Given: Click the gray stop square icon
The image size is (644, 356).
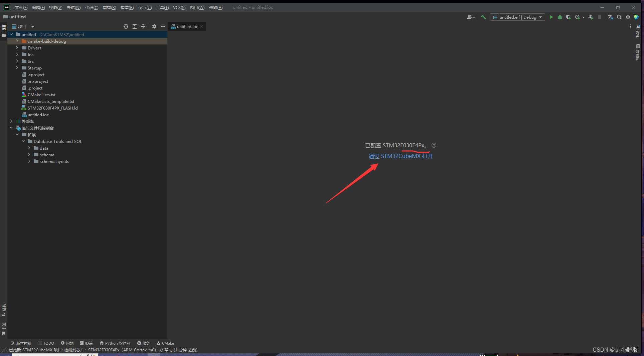Looking at the screenshot, I should [x=600, y=17].
